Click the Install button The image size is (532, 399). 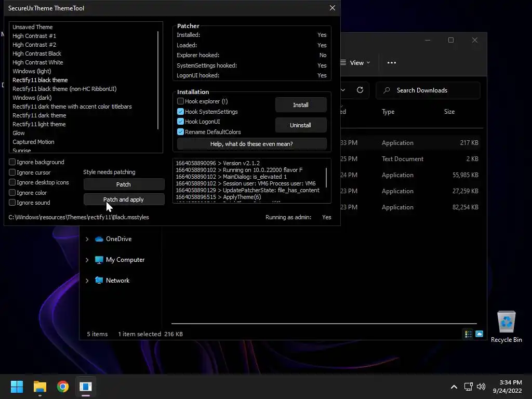point(301,105)
